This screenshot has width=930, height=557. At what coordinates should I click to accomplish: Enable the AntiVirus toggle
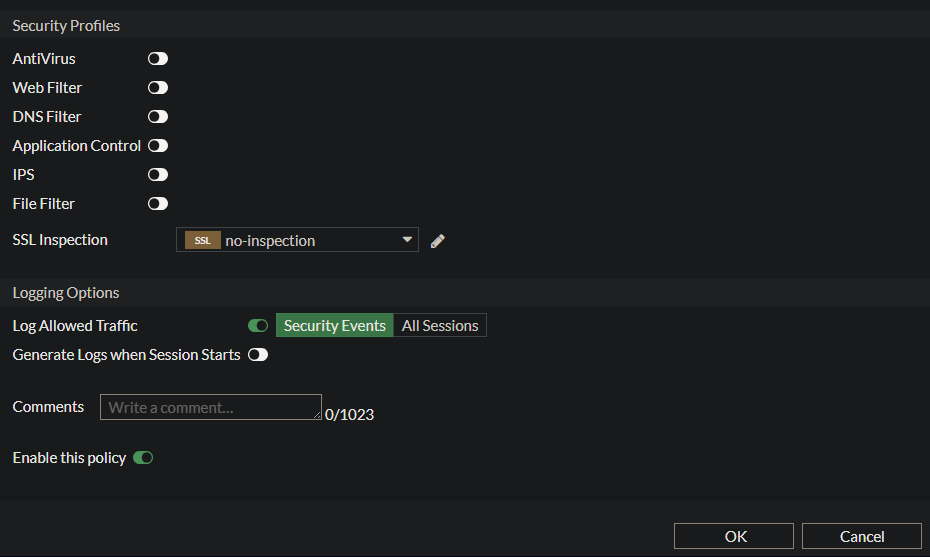pos(158,59)
